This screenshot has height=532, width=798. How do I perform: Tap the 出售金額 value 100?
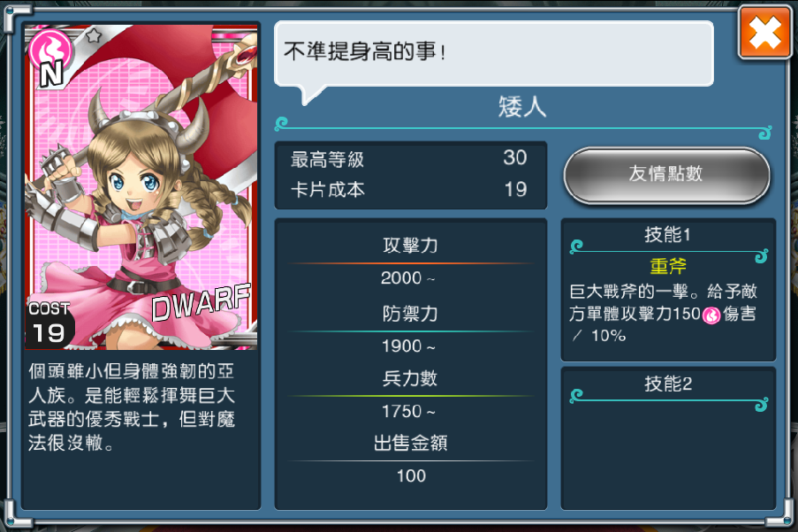(x=411, y=476)
